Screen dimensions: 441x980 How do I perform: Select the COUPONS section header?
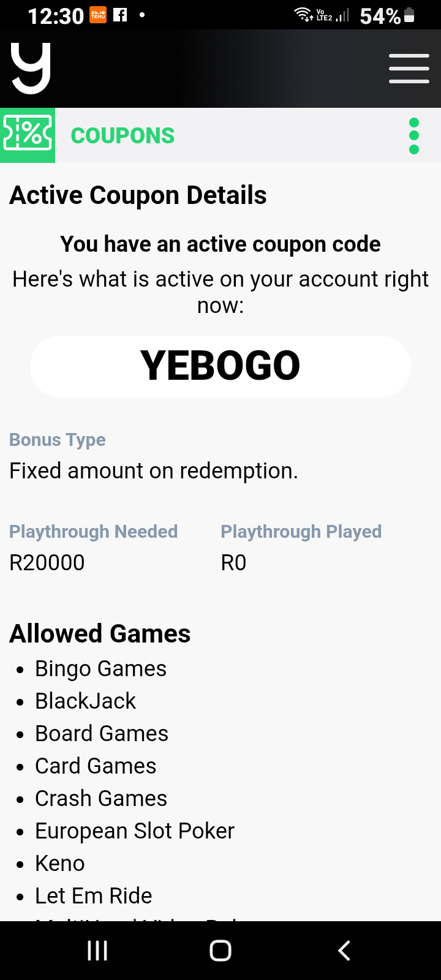click(x=123, y=135)
